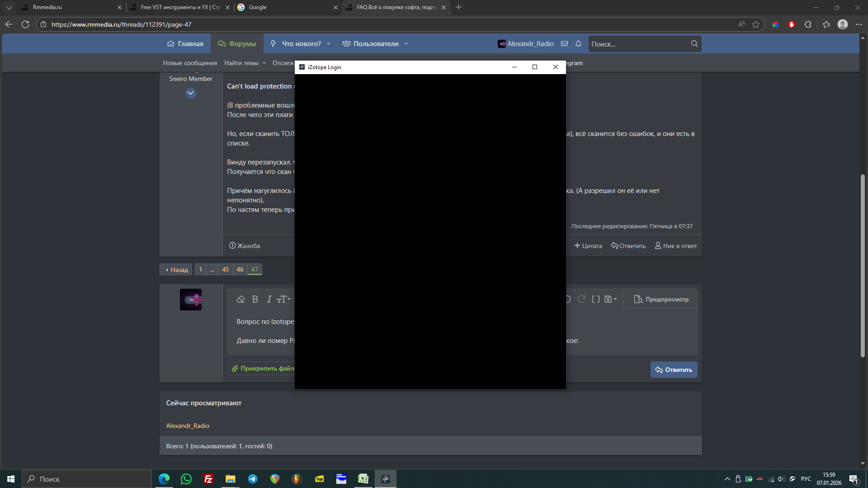Viewport: 868px width, 488px height.
Task: Click the Предпросмотр preview button
Action: point(661,299)
